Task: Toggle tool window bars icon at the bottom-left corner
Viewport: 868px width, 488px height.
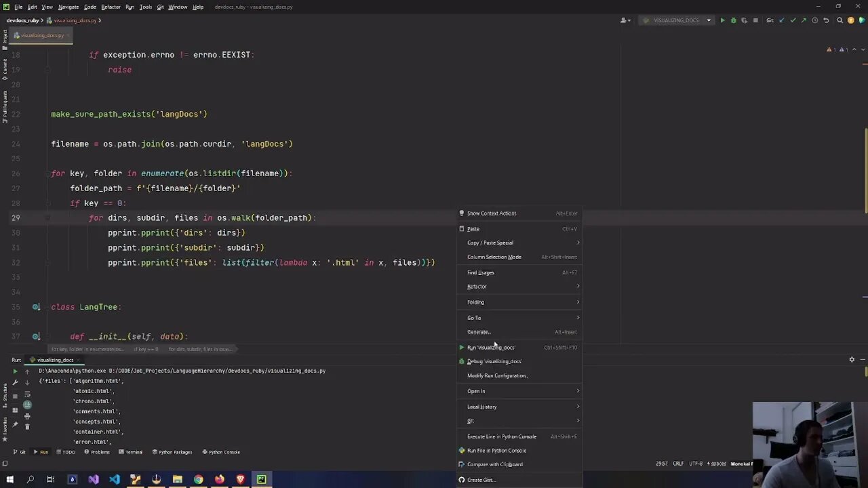Action: click(5, 464)
